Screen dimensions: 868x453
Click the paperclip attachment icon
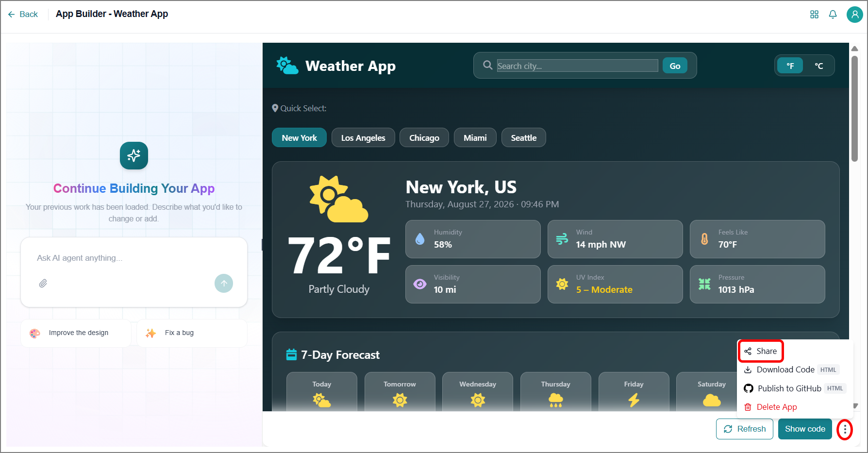[43, 283]
